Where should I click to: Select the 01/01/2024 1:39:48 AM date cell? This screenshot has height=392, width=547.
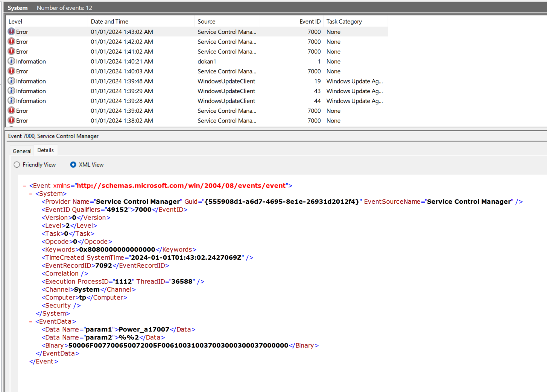point(122,81)
